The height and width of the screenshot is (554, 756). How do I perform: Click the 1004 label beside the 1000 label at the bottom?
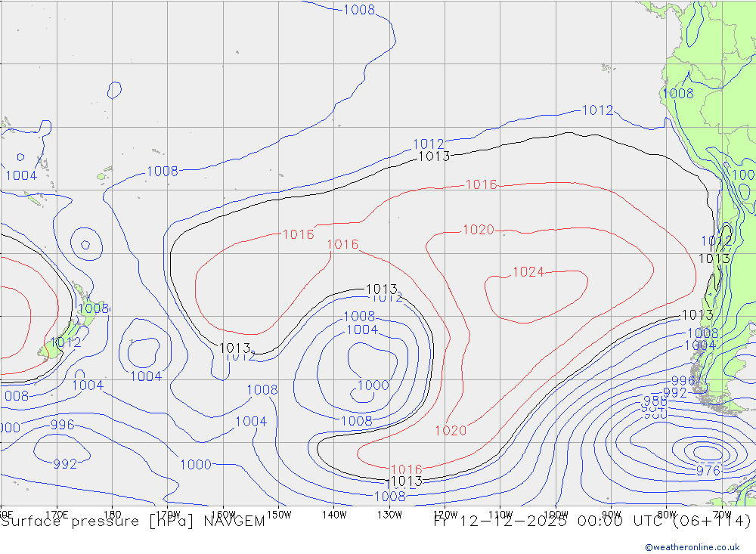point(251,422)
